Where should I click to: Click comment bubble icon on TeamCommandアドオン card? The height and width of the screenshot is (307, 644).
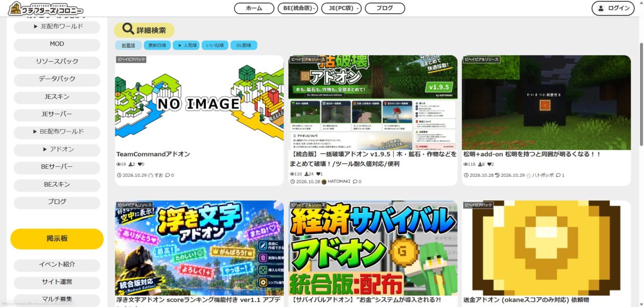pos(168,175)
